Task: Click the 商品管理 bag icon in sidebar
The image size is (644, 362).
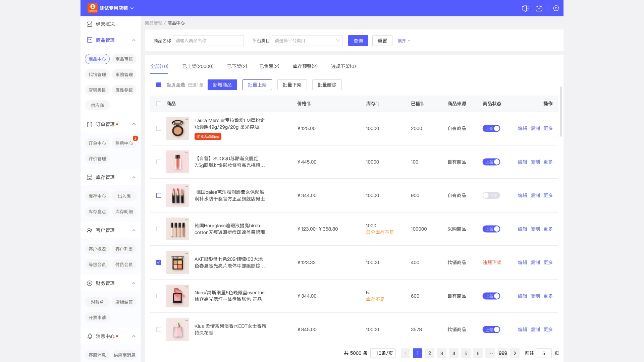Action: tap(89, 40)
